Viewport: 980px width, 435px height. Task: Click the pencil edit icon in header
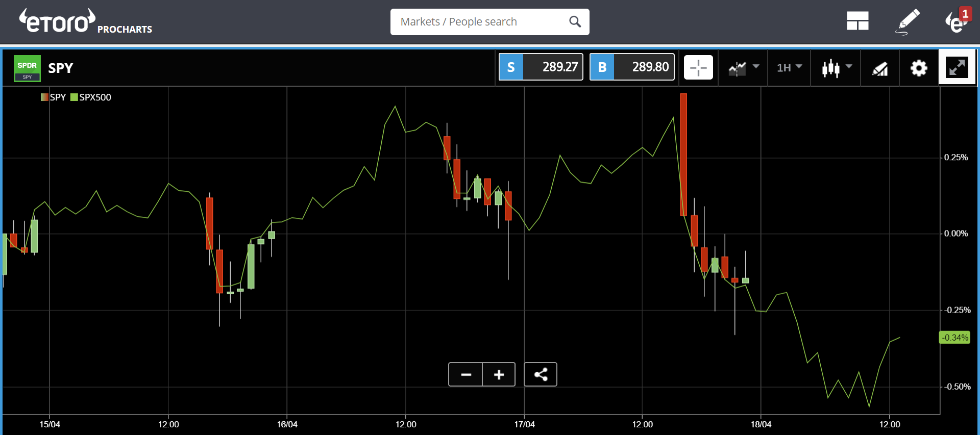tap(908, 21)
